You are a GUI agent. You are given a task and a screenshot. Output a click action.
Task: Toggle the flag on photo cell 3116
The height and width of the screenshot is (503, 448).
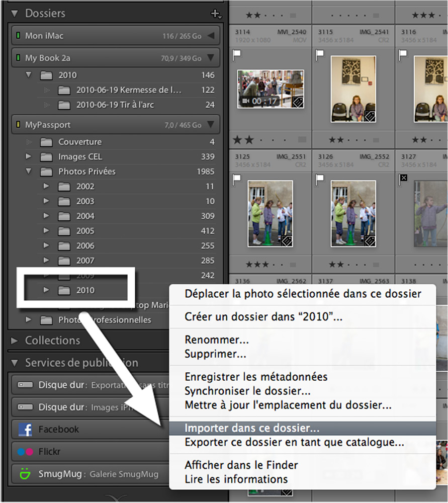click(x=403, y=55)
